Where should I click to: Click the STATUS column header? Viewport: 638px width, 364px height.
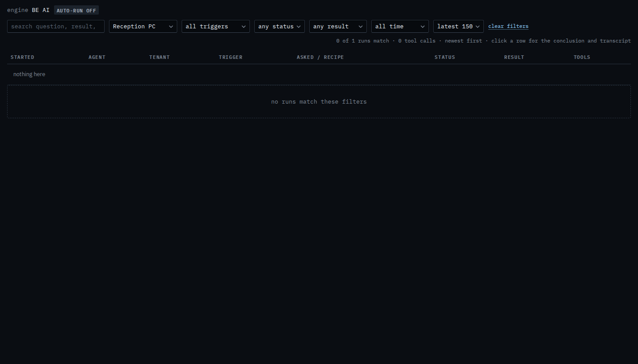point(445,57)
